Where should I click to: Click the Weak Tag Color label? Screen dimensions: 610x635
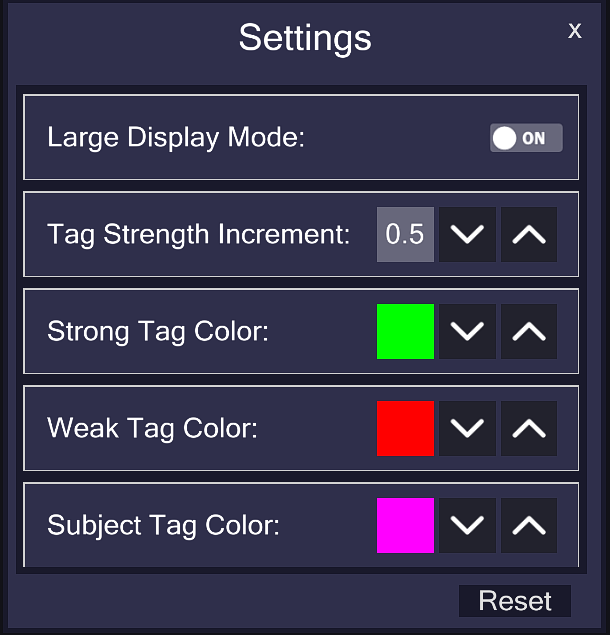tap(152, 429)
